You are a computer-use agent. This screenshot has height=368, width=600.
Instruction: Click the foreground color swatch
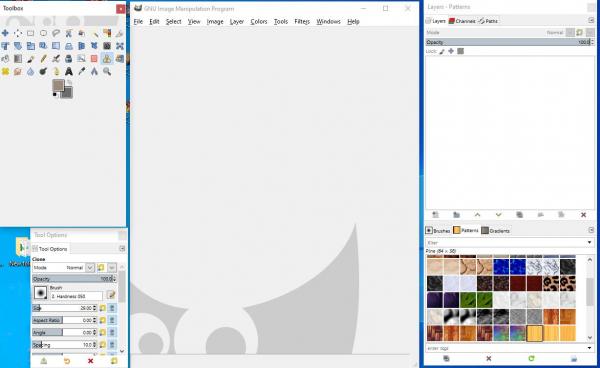pyautogui.click(x=58, y=86)
